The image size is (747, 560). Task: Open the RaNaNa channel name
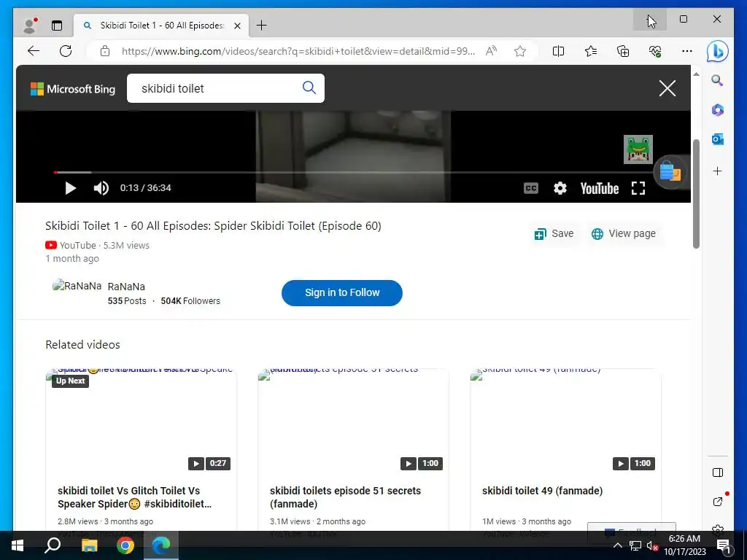126,287
